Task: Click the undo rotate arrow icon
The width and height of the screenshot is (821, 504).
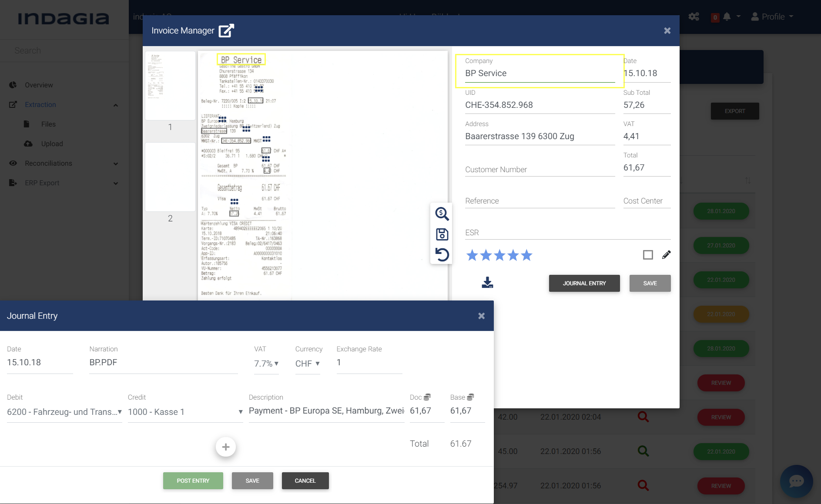Action: (442, 254)
